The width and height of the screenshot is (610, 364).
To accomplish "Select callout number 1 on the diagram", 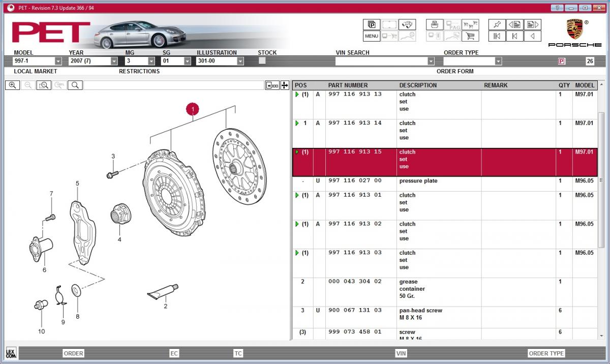I will point(193,108).
